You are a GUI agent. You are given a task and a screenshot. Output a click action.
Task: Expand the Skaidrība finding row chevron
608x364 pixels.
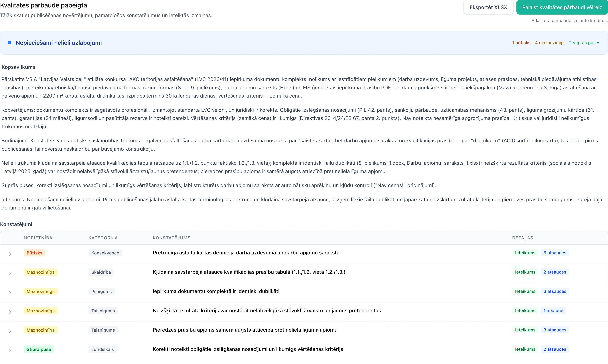tap(10, 273)
